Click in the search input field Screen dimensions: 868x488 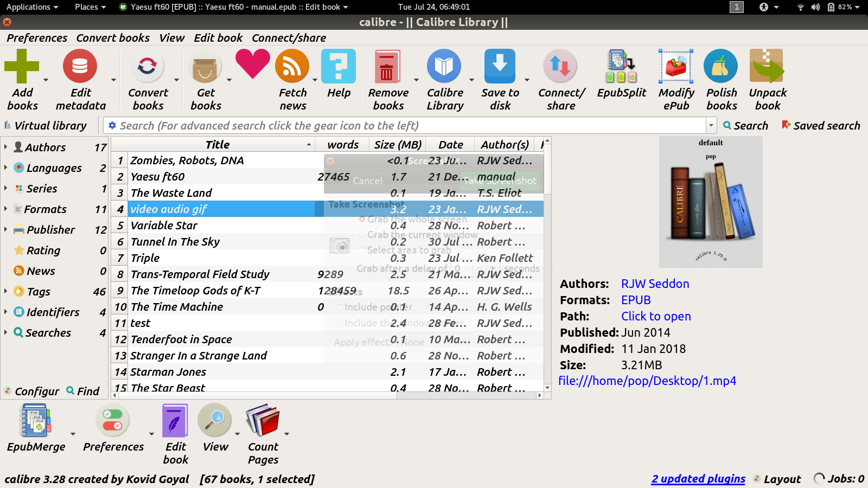point(411,126)
